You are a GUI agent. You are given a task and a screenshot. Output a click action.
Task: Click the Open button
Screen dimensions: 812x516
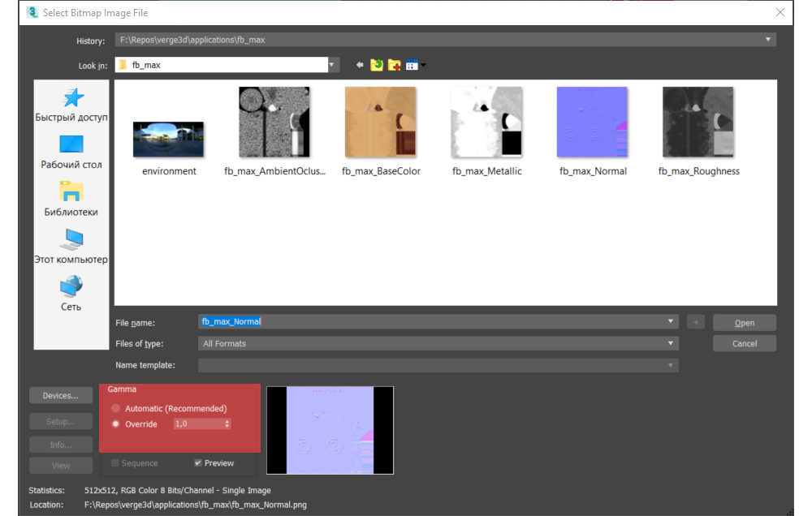(744, 323)
